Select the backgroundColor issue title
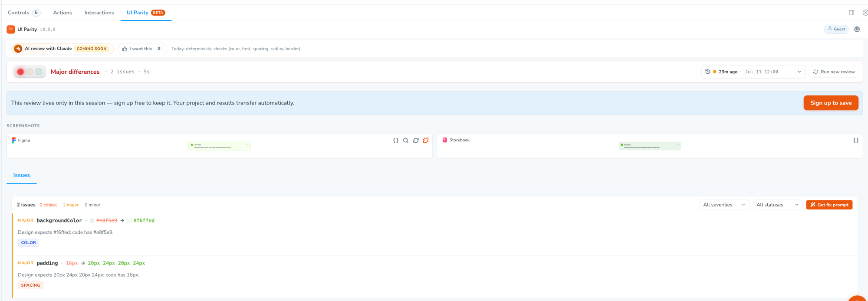The width and height of the screenshot is (868, 301). click(59, 220)
